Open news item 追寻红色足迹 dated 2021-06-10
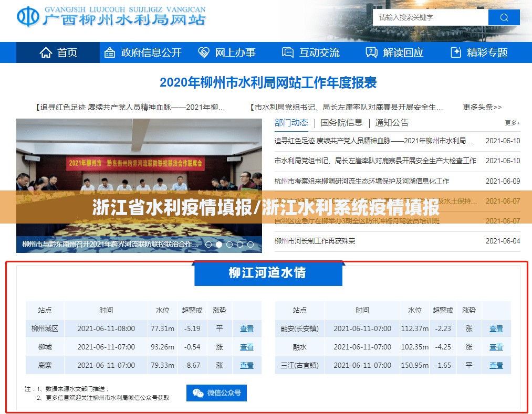This screenshot has width=532, height=414. pos(373,141)
